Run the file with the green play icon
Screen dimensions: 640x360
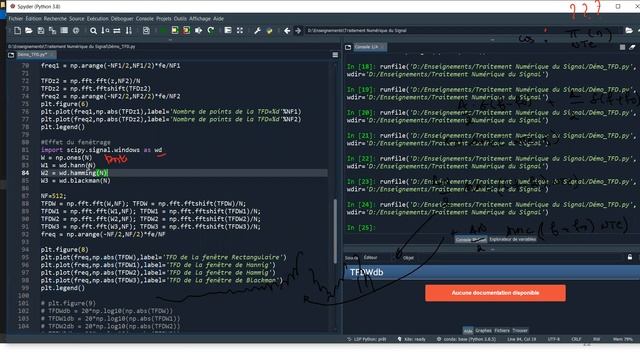(x=163, y=31)
